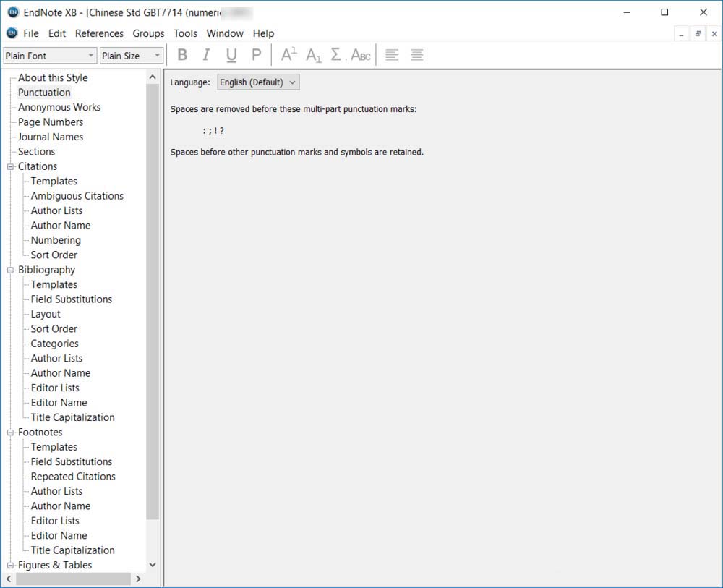Open the Plain Font dropdown
The image size is (723, 588).
tap(50, 56)
